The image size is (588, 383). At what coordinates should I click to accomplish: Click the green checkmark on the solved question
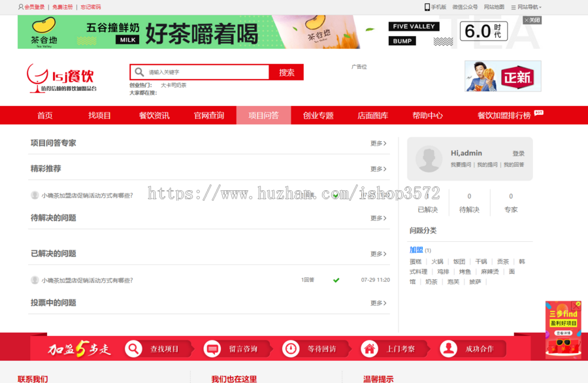(x=336, y=280)
